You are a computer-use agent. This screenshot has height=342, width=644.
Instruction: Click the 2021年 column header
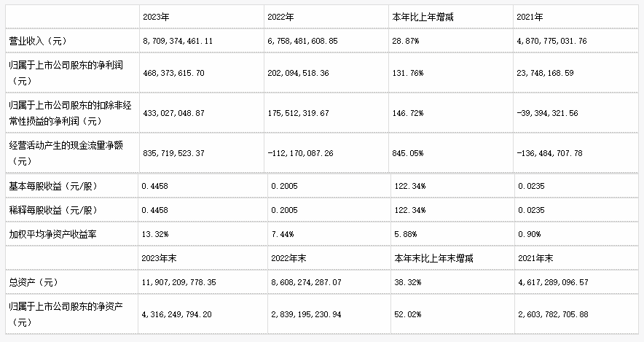tap(576, 17)
